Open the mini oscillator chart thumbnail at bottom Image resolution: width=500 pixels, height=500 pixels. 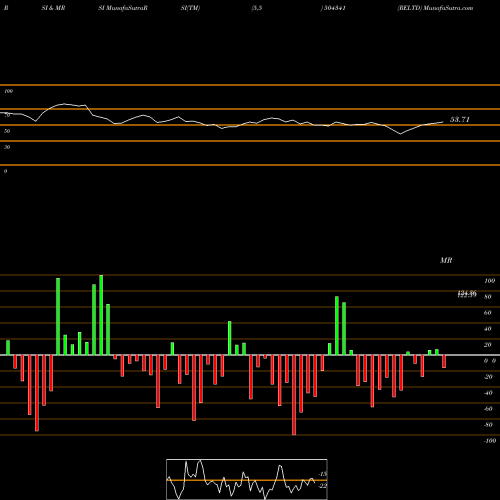click(247, 479)
